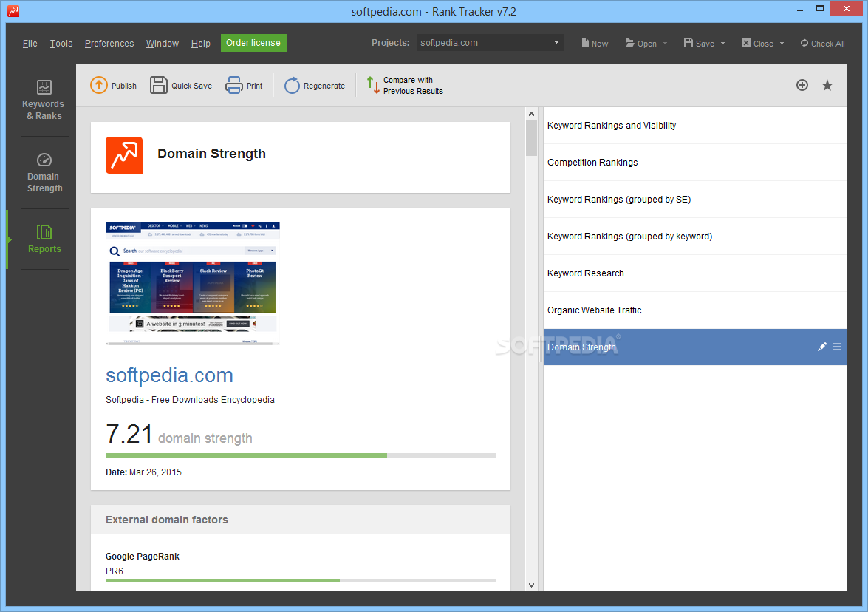
Task: Compare with Previous Results
Action: (405, 85)
